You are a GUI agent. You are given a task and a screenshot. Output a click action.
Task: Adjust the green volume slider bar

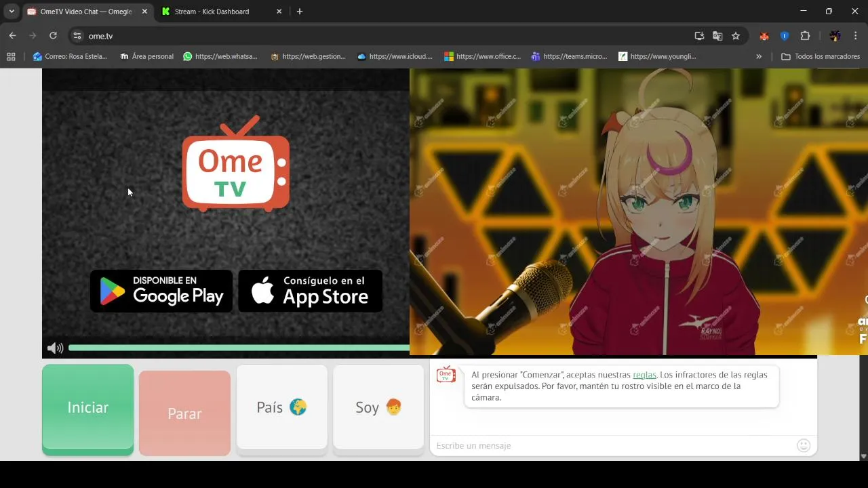pyautogui.click(x=239, y=348)
